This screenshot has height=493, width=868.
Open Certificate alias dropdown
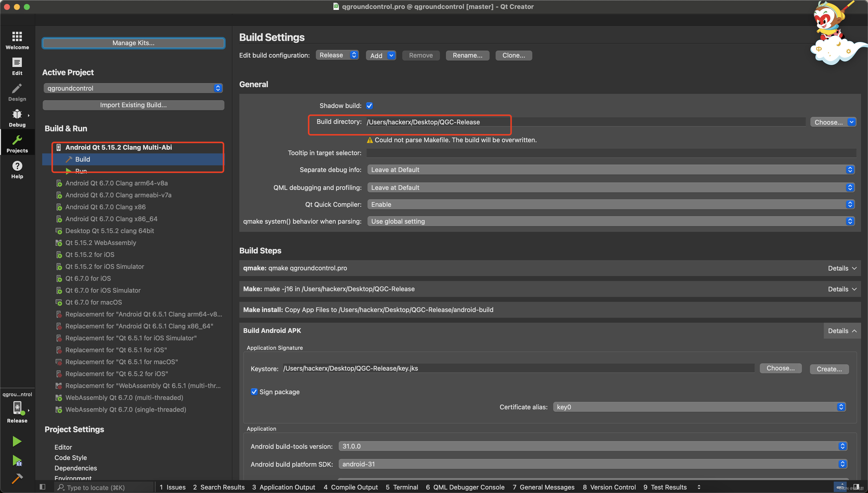click(699, 407)
